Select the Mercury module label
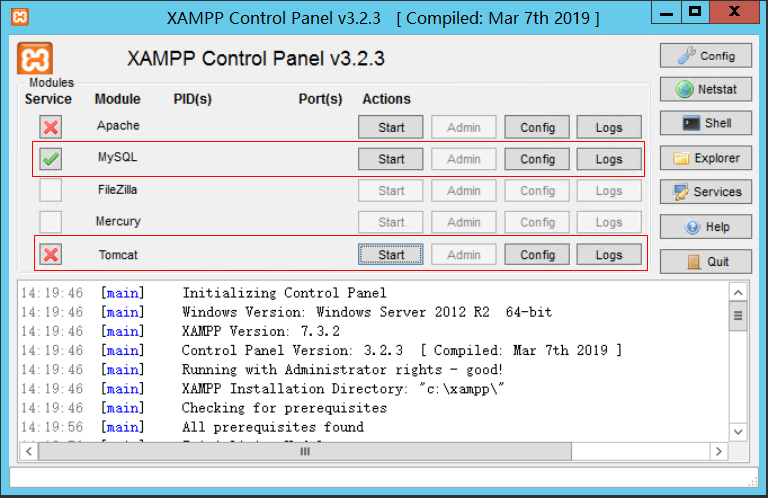 (118, 221)
